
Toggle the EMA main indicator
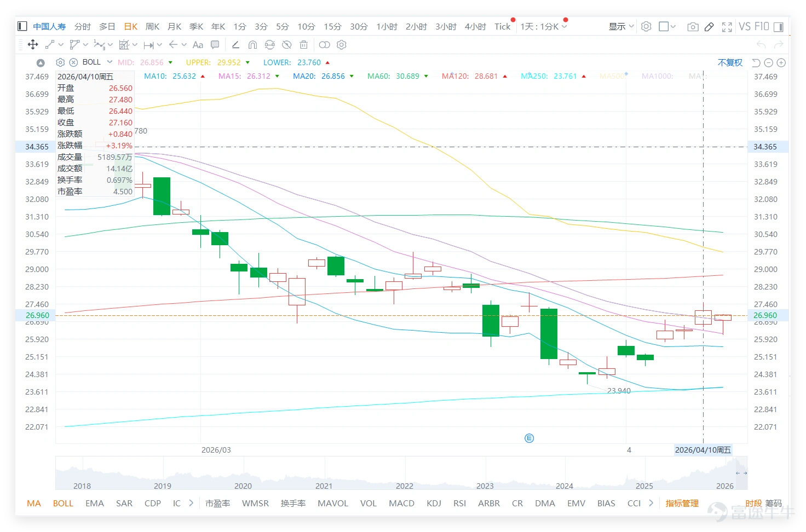(x=95, y=503)
